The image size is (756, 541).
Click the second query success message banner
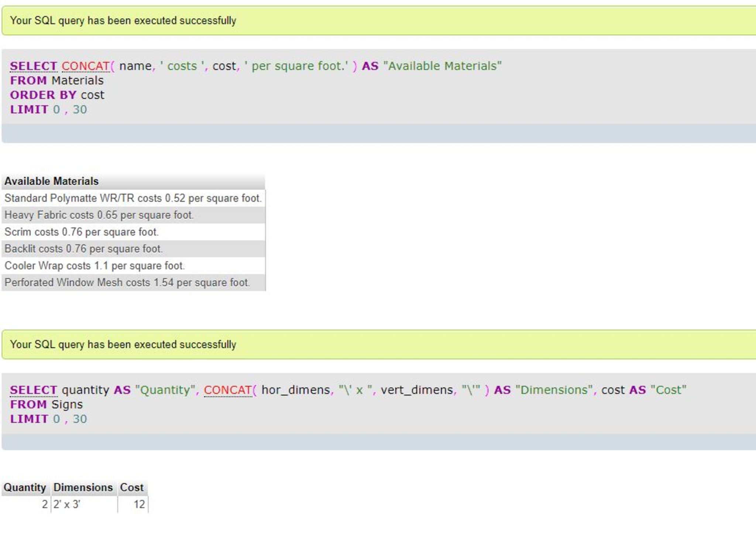tap(123, 345)
